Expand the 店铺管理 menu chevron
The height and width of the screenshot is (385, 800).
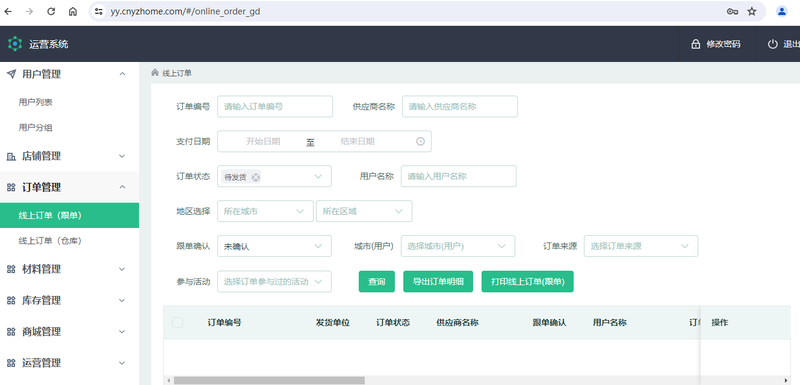coord(122,156)
